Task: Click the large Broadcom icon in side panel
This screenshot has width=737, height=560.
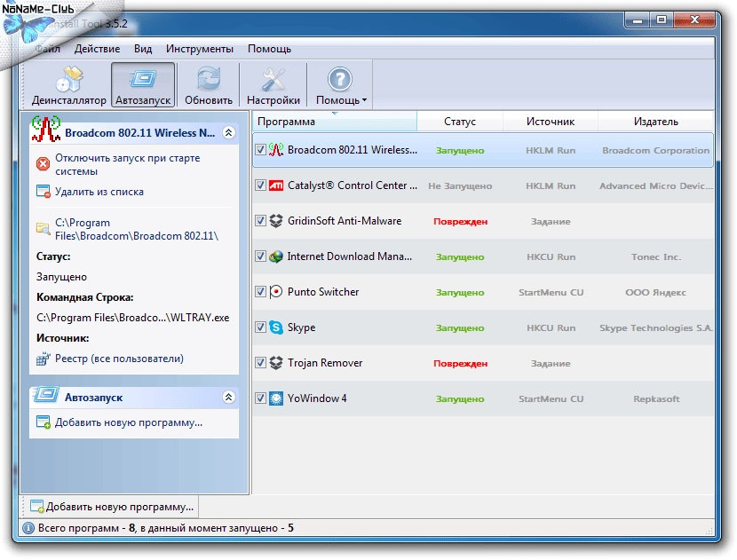Action: tap(45, 129)
